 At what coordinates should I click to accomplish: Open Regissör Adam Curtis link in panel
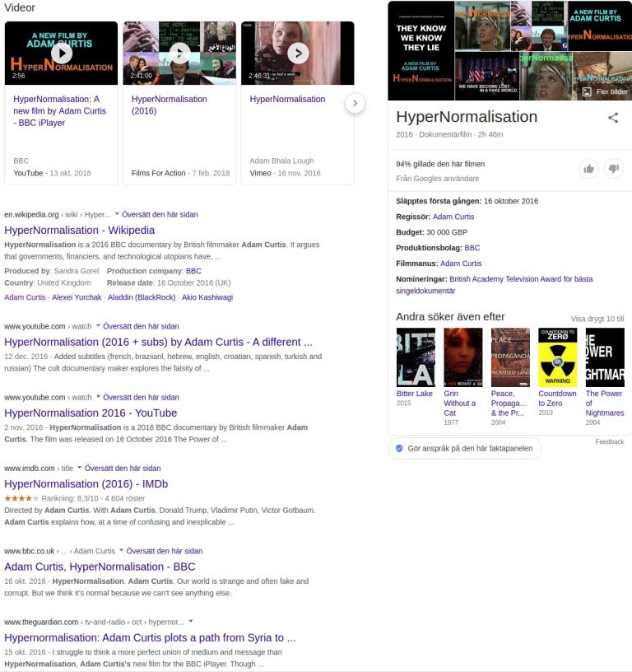(x=453, y=217)
